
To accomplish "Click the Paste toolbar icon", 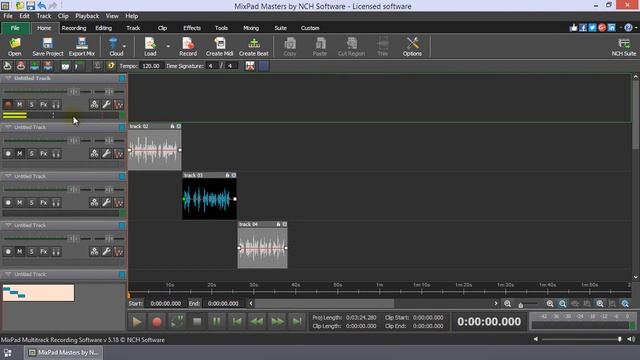I will [x=320, y=46].
